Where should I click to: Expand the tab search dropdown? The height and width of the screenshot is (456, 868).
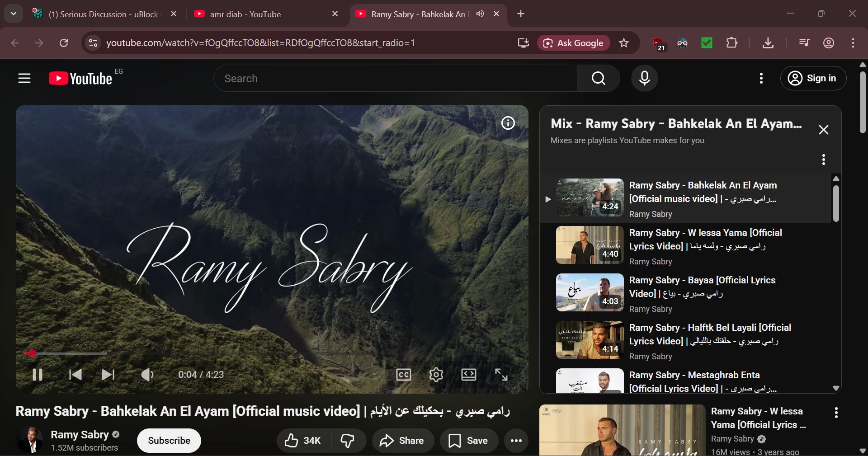14,14
